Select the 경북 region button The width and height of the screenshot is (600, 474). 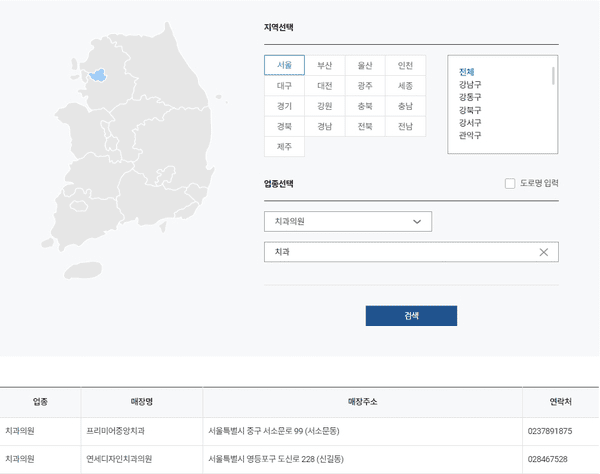284,126
